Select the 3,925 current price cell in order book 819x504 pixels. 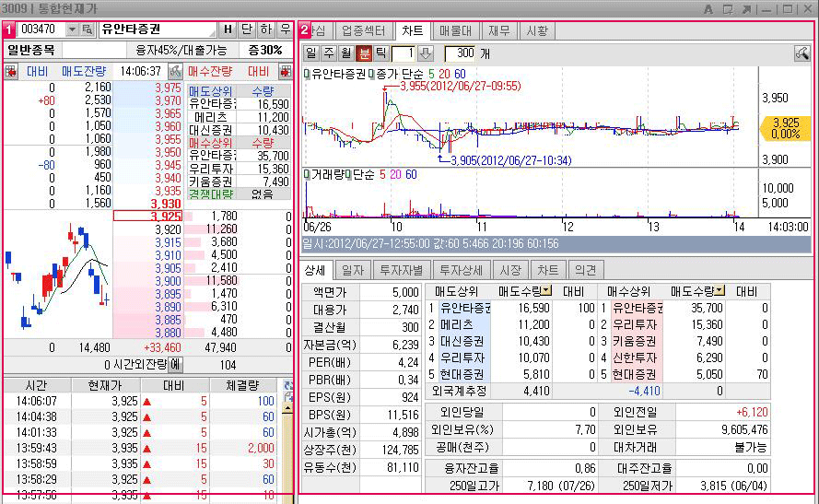click(x=147, y=217)
